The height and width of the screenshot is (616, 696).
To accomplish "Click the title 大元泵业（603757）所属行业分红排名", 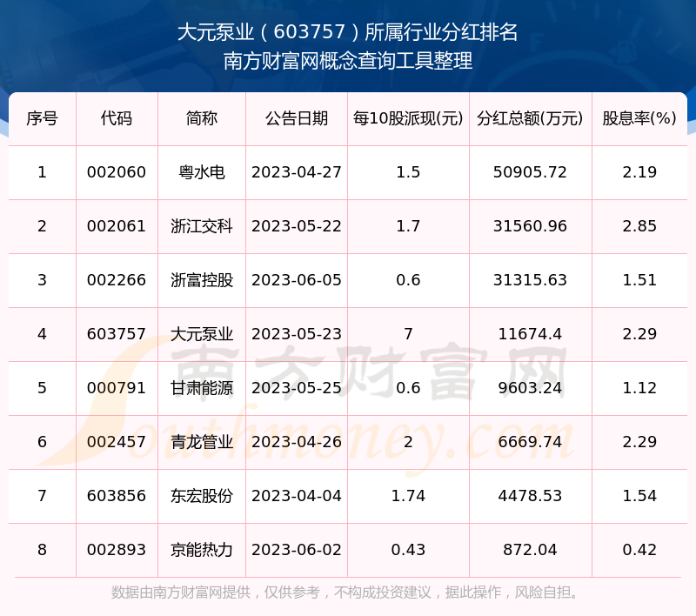I will (347, 32).
